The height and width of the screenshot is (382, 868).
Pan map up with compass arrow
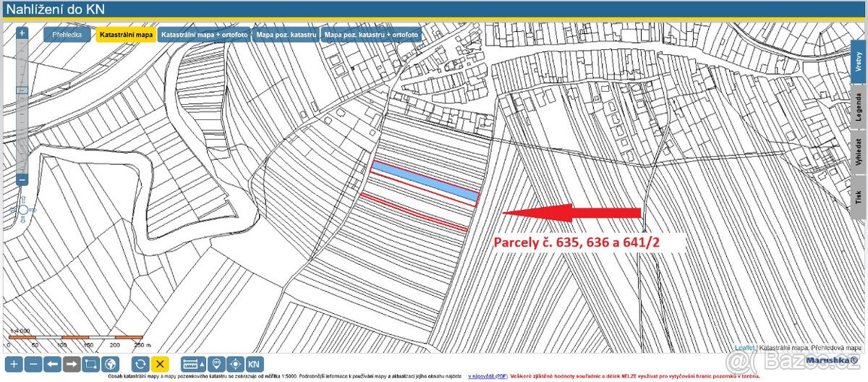tap(22, 198)
